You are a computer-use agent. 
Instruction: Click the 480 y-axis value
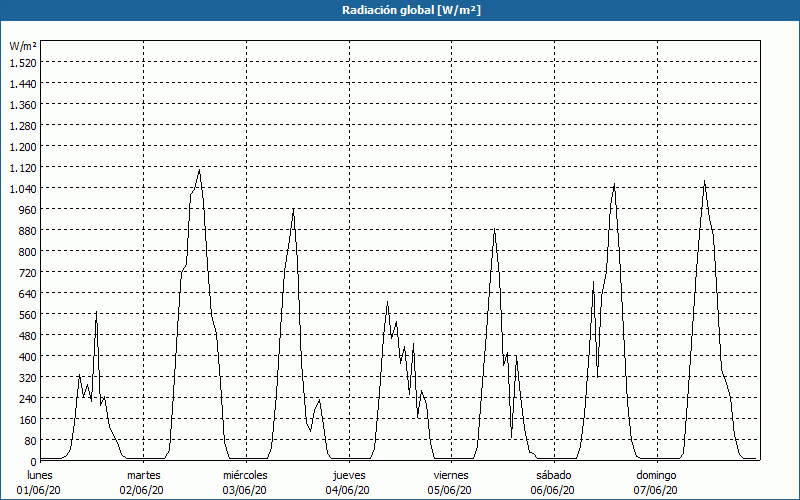pyautogui.click(x=27, y=336)
